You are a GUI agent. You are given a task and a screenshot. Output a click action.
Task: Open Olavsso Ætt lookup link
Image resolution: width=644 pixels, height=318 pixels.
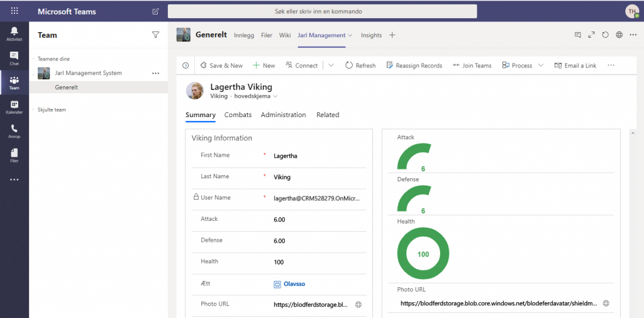pyautogui.click(x=294, y=284)
